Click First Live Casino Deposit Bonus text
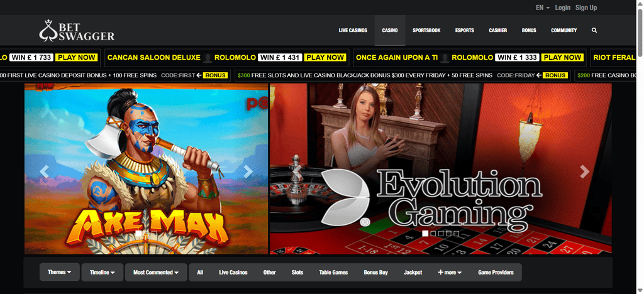The height and width of the screenshot is (294, 644). pyautogui.click(x=78, y=75)
